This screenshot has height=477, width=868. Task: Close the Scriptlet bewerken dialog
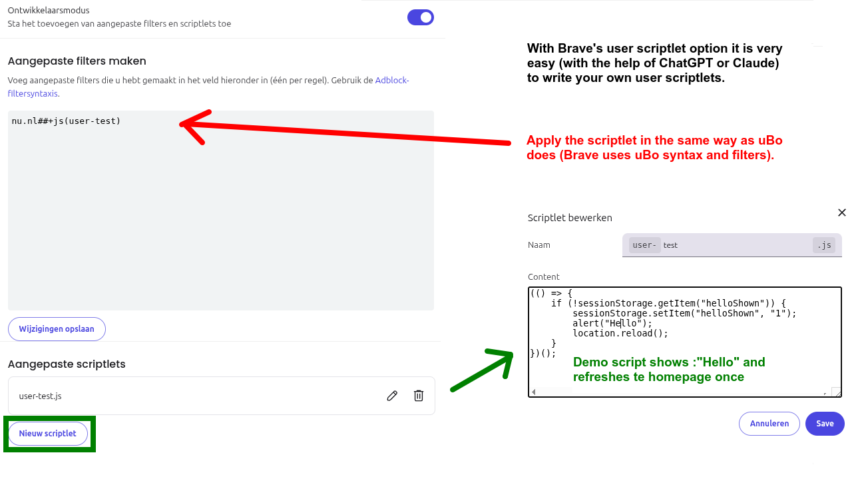point(842,213)
